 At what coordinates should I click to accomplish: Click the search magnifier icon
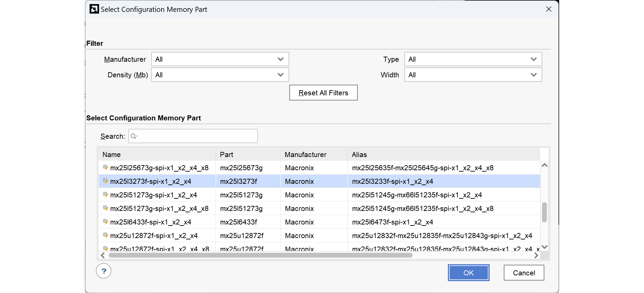click(x=133, y=136)
